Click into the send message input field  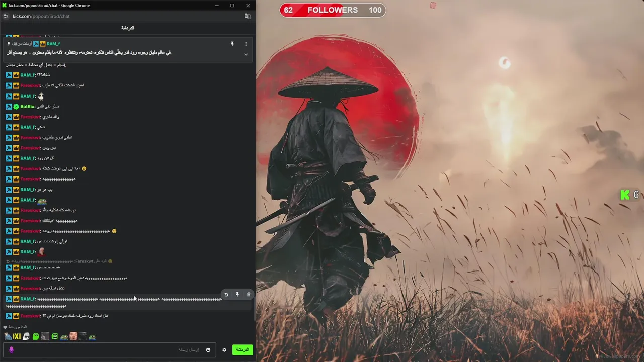[110, 350]
